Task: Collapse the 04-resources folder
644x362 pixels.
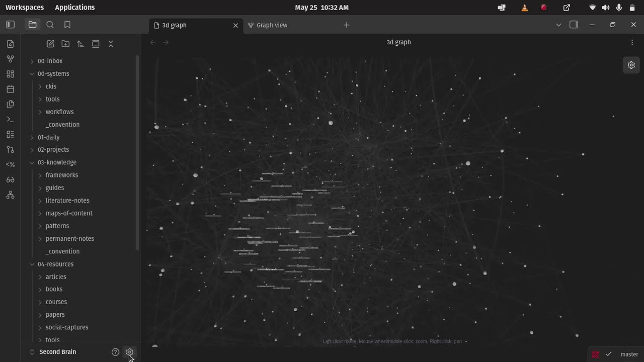Action: click(32, 264)
